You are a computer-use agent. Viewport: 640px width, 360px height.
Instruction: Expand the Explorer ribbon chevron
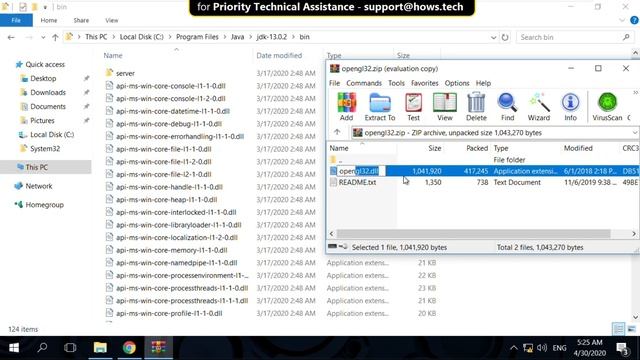[622, 20]
